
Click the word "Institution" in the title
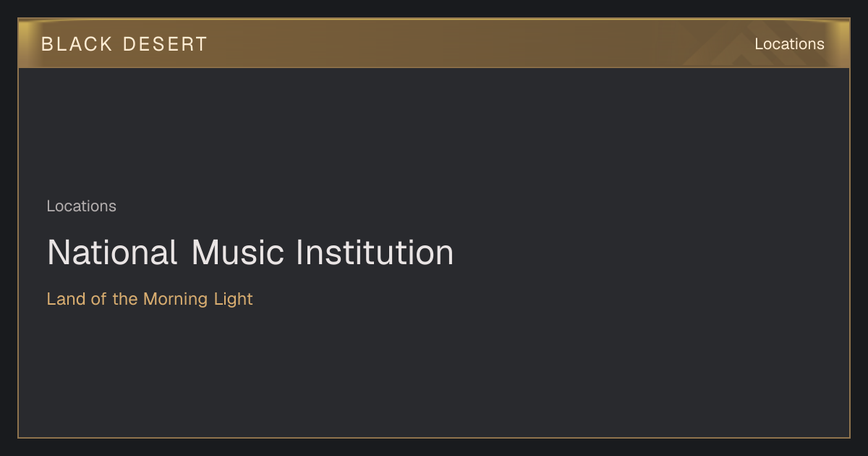pos(375,253)
